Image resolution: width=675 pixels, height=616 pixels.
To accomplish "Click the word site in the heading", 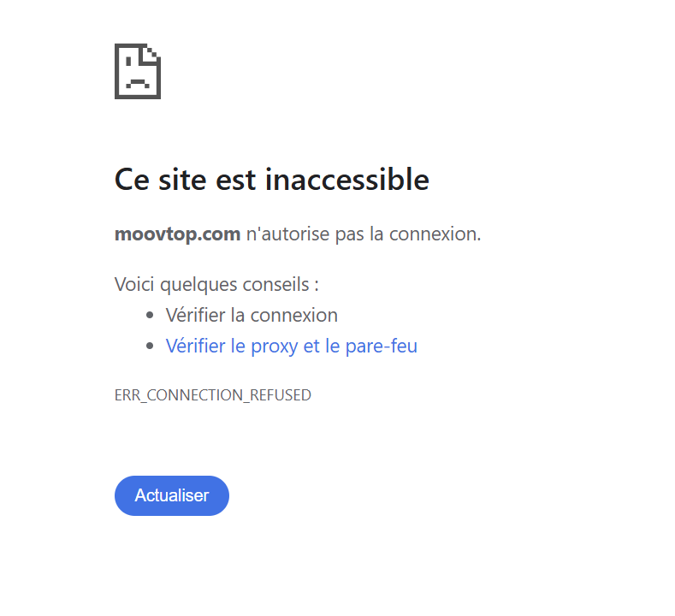I will click(x=182, y=180).
